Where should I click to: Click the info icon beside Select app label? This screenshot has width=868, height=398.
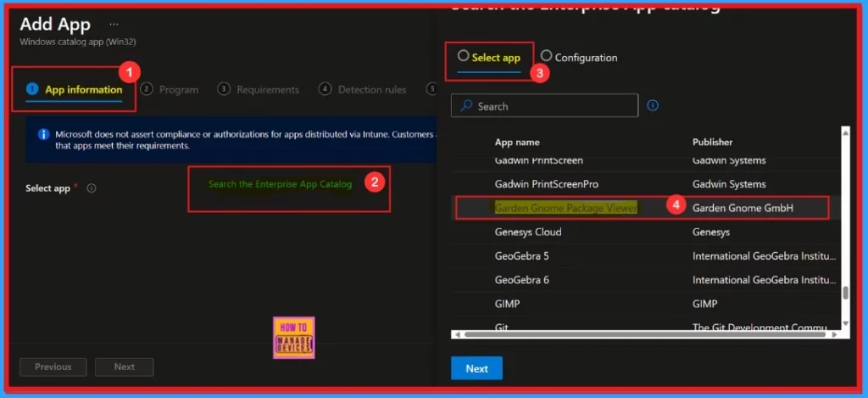click(92, 188)
